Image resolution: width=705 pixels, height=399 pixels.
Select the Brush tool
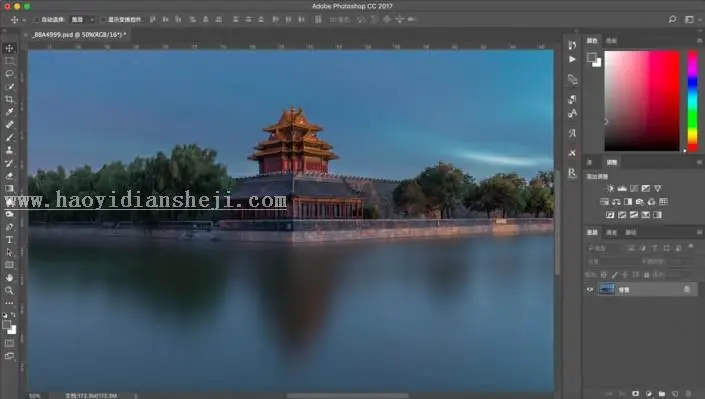(x=9, y=137)
